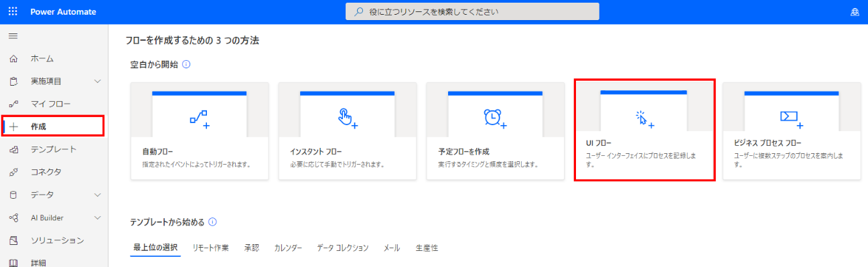This screenshot has height=267, width=868.
Task: Click the テンプレートから始める section label
Action: pos(167,221)
